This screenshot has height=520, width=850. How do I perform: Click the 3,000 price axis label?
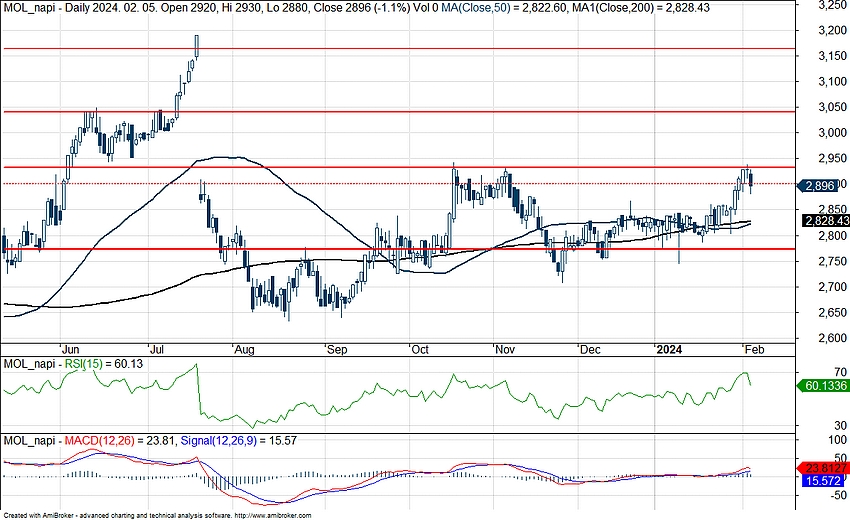point(833,132)
